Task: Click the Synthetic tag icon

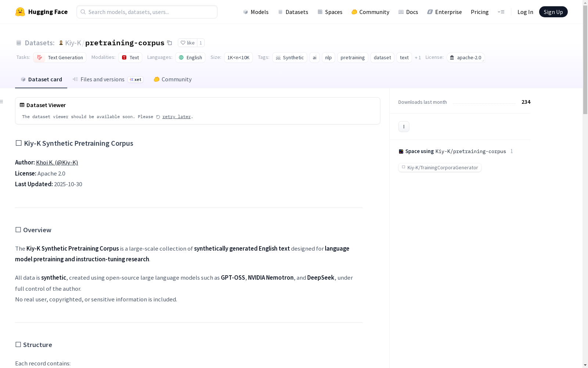Action: pyautogui.click(x=278, y=58)
